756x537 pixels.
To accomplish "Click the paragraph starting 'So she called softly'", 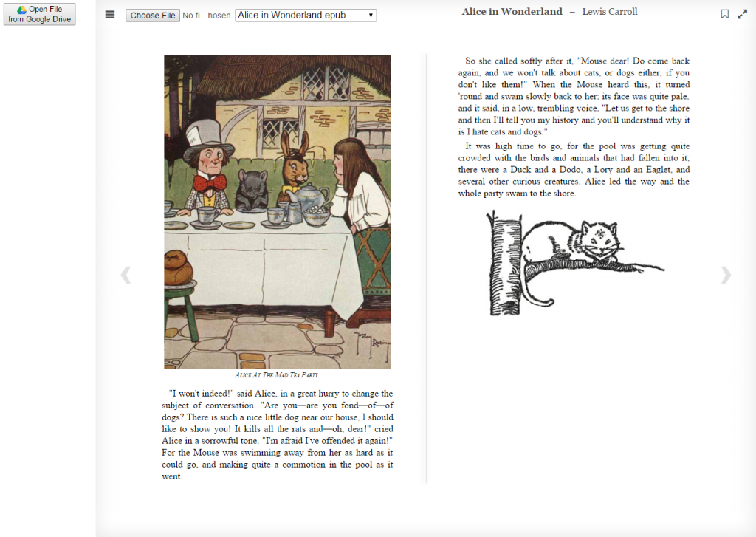I will [574, 96].
